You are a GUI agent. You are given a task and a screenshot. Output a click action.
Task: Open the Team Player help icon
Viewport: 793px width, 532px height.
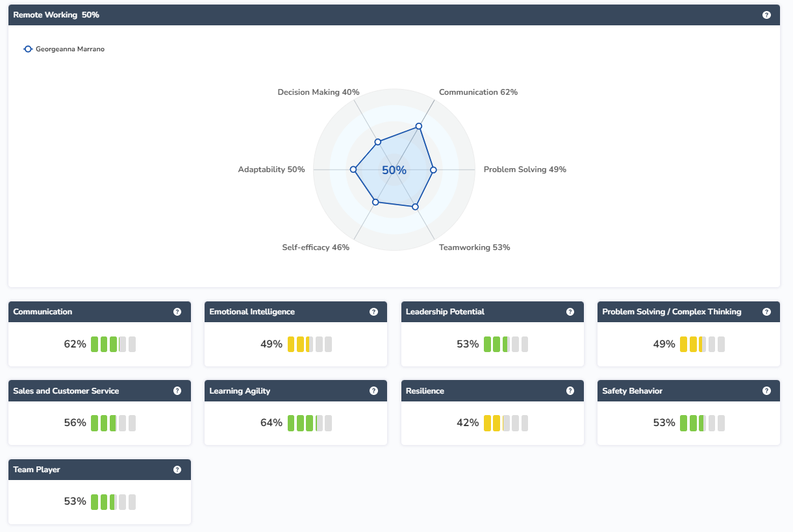pyautogui.click(x=177, y=470)
